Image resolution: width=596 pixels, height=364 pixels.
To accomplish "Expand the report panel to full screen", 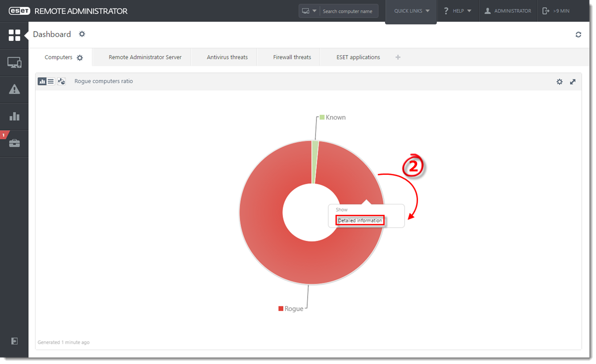I will click(x=573, y=82).
